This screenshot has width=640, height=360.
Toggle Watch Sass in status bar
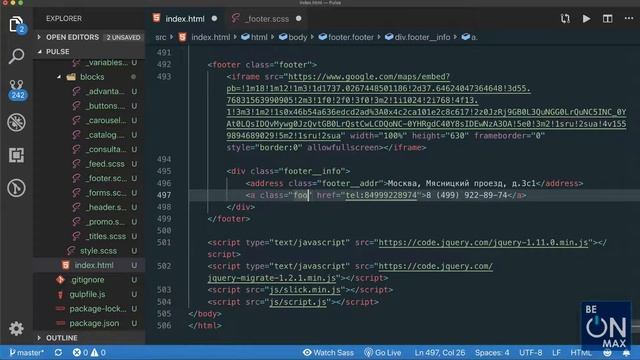tap(329, 352)
